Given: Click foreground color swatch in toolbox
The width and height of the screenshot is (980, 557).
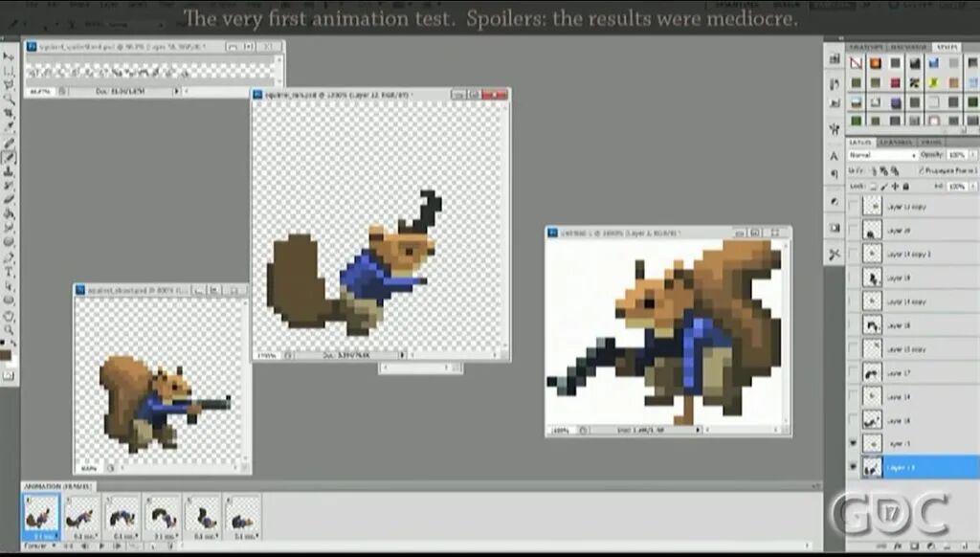Looking at the screenshot, I should [x=7, y=355].
